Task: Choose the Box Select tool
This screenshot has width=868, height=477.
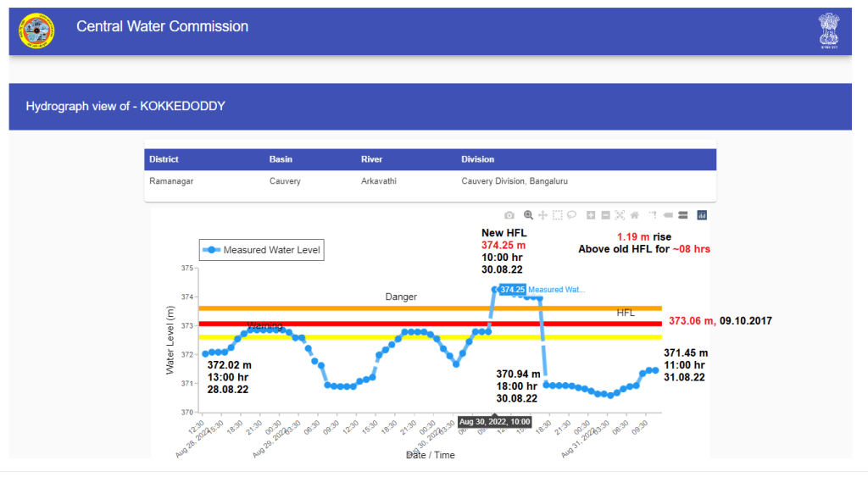Action: click(557, 215)
